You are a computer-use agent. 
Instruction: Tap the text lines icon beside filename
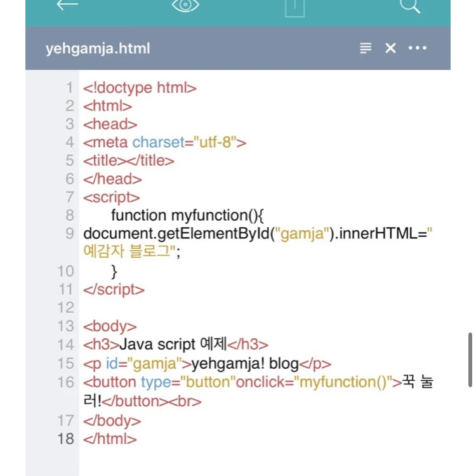tap(366, 48)
